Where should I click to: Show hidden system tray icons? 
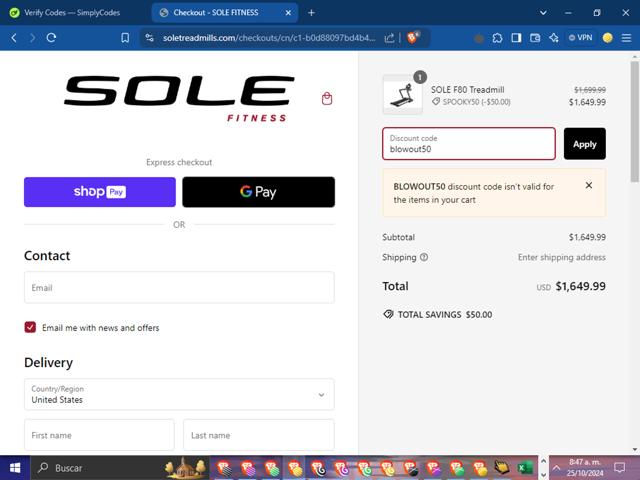point(556,468)
